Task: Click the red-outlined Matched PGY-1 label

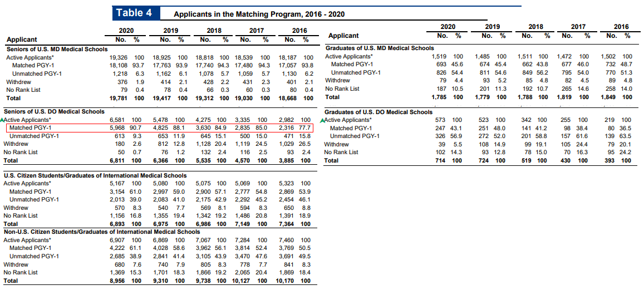Action: [30, 128]
